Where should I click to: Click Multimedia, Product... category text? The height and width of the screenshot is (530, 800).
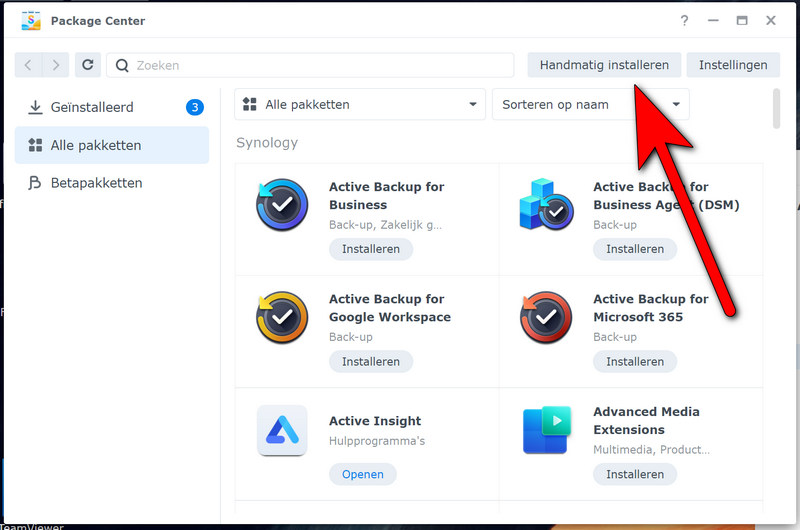click(651, 450)
